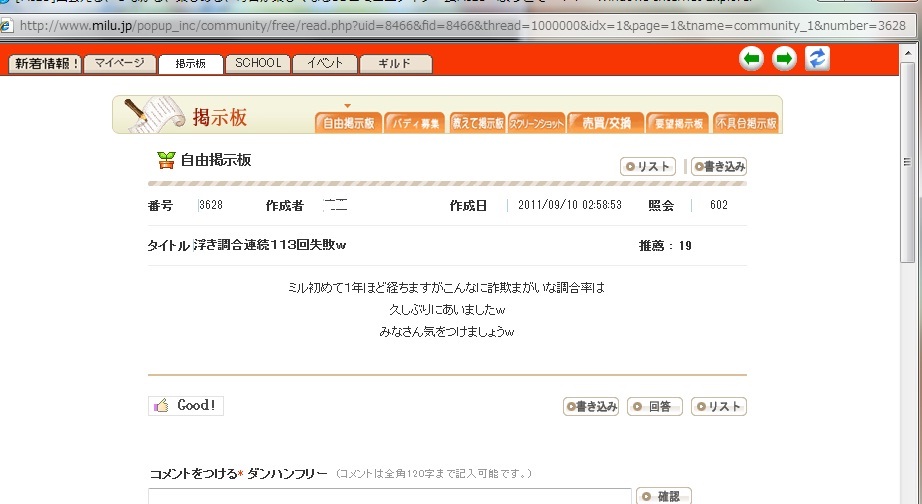922x504 pixels.
Task: Click the 回答 reply button
Action: [655, 406]
